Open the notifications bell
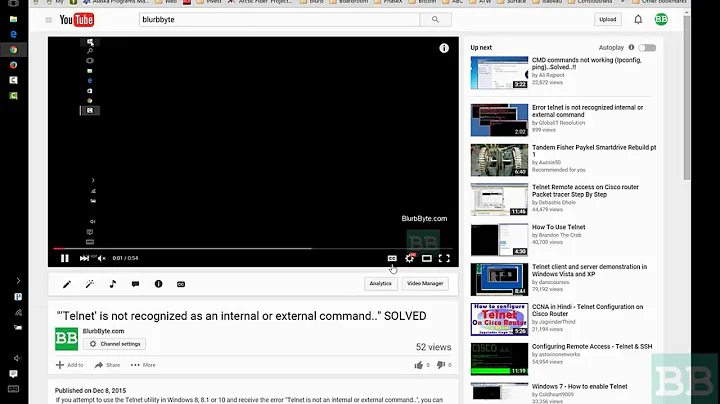The width and height of the screenshot is (720, 404). [x=638, y=19]
